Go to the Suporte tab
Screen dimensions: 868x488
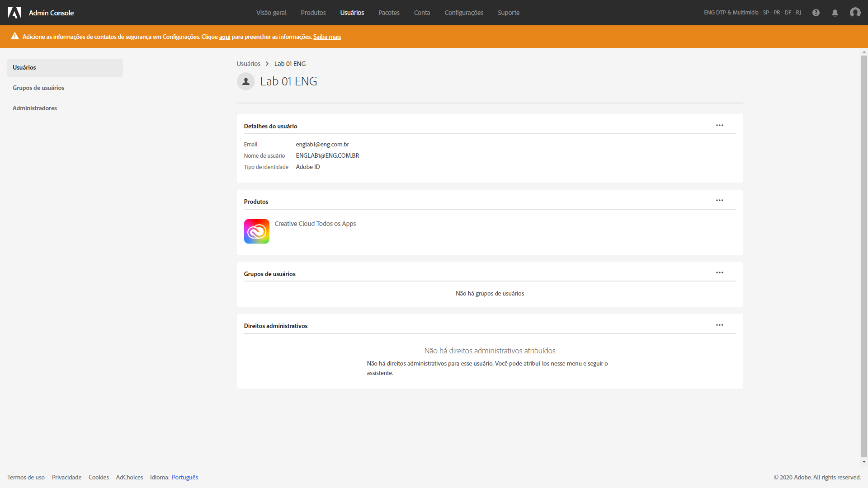coord(509,13)
